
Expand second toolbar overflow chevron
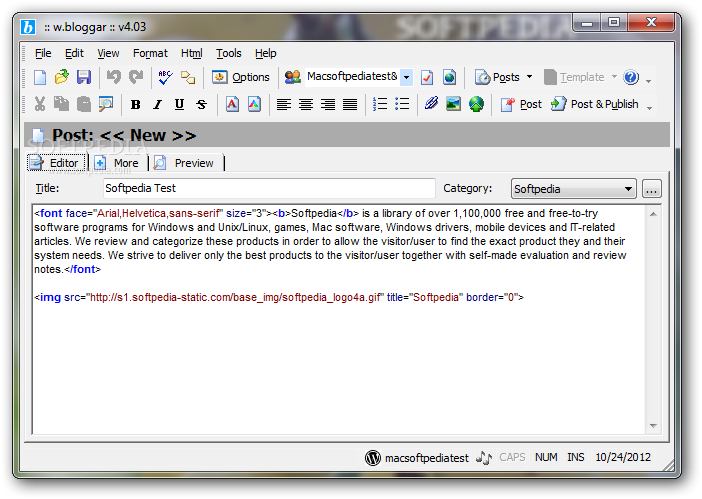649,108
